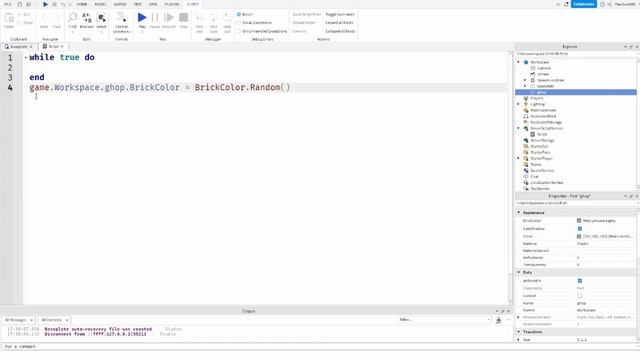Screen dimensions: 640x360
Task: Expand the StarterPlayer tree node
Action: point(519,158)
